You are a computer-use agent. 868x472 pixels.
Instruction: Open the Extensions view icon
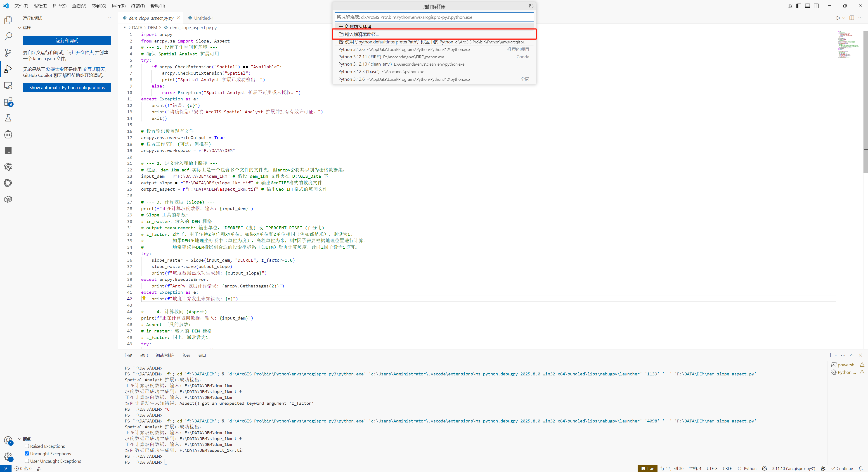[x=8, y=102]
